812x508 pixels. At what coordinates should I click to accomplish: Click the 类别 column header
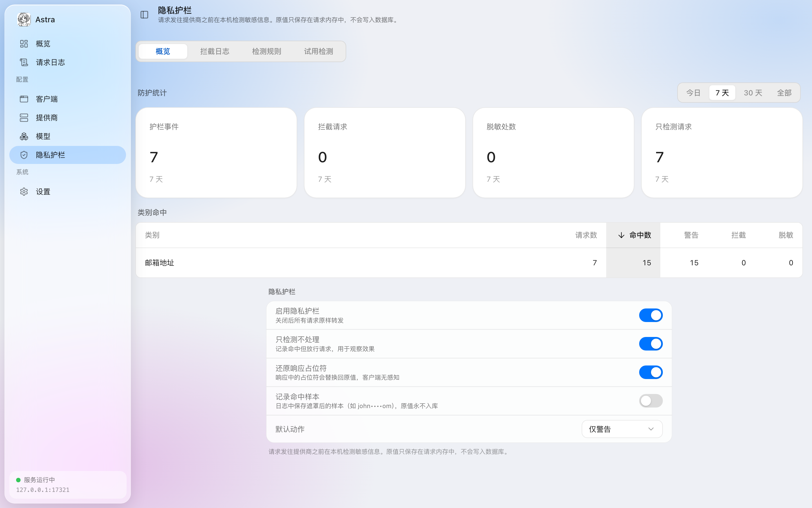tap(152, 235)
